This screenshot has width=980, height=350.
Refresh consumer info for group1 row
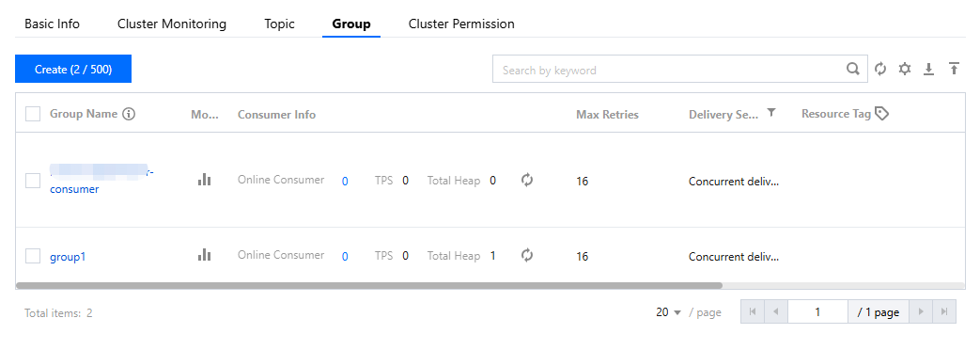pyautogui.click(x=527, y=255)
